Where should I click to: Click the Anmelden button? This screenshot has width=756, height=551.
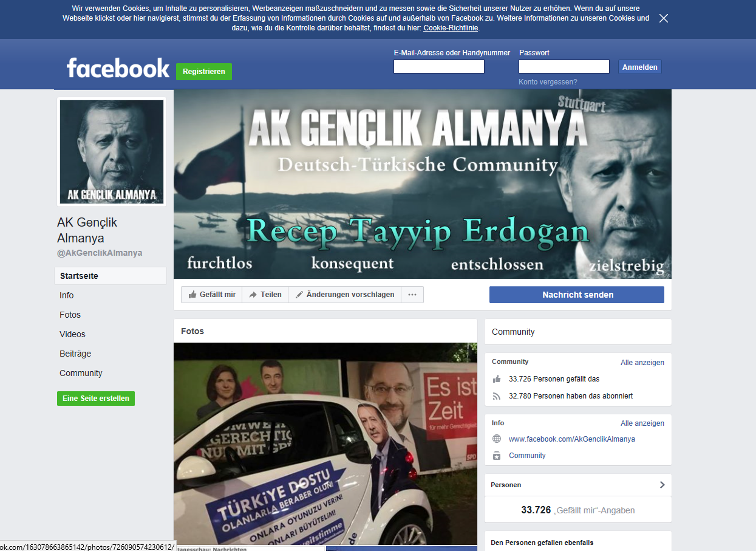[640, 67]
